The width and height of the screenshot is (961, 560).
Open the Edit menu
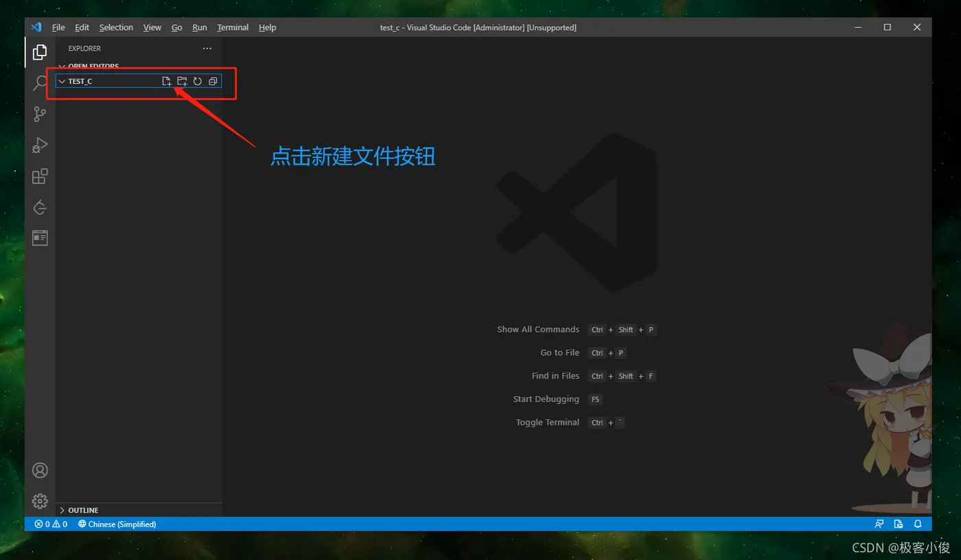click(82, 27)
